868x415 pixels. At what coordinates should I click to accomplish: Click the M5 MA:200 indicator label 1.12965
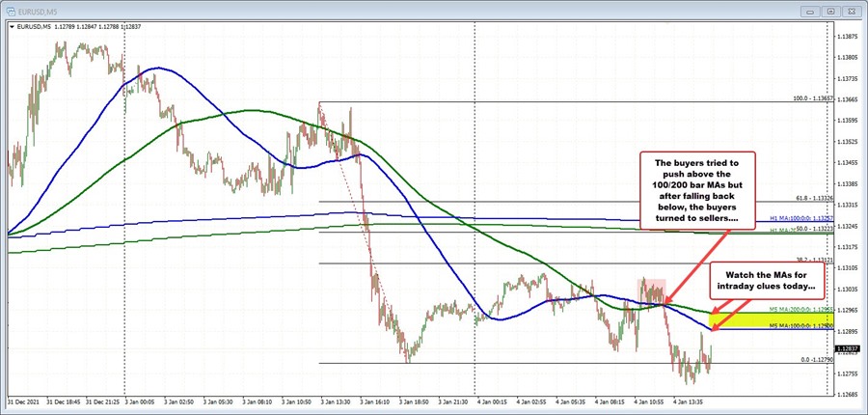point(802,309)
